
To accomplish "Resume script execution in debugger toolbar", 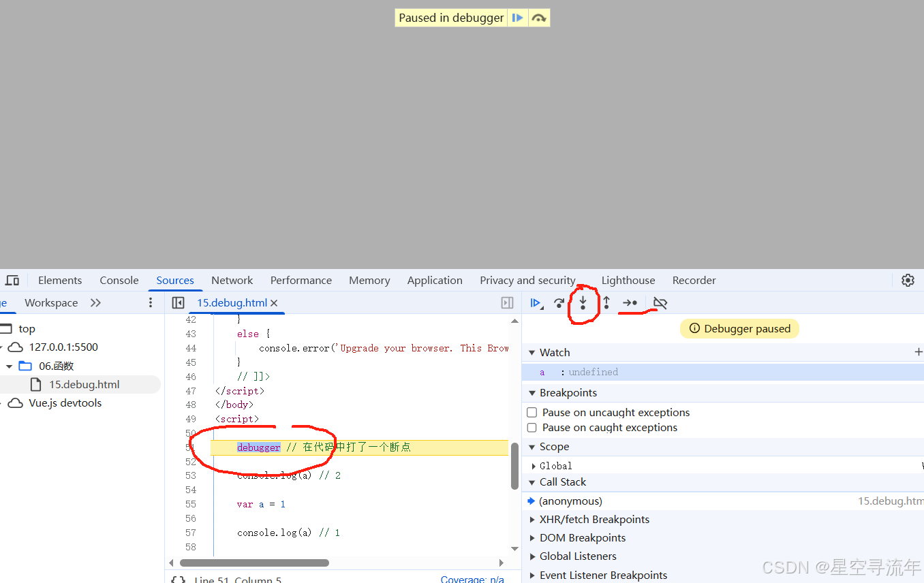I will [x=536, y=303].
